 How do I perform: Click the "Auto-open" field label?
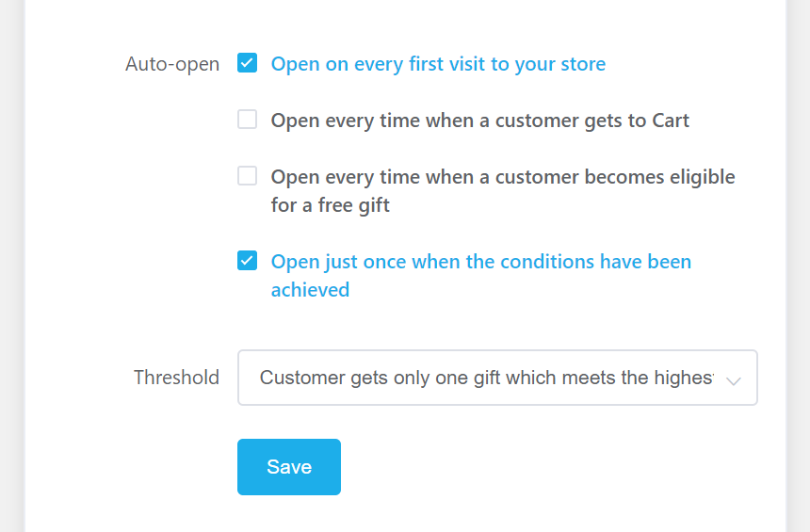tap(172, 64)
